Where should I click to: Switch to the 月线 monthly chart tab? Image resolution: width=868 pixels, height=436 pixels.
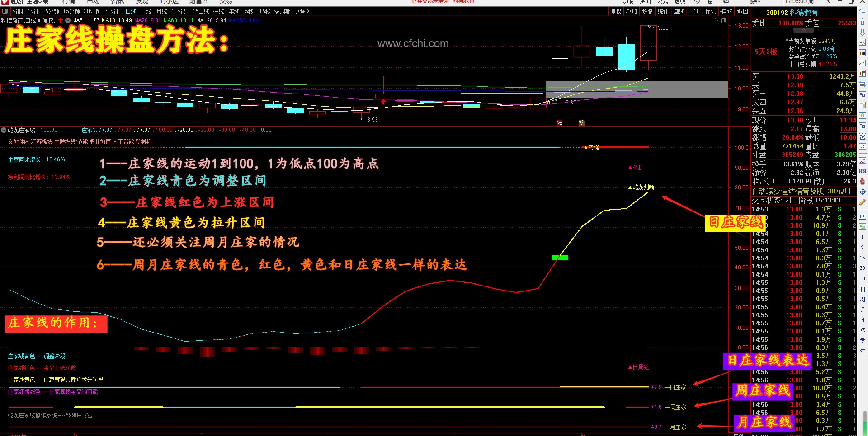162,11
